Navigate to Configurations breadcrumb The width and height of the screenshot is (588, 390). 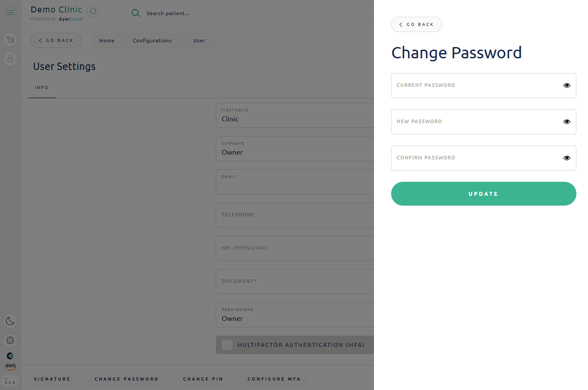pyautogui.click(x=152, y=41)
